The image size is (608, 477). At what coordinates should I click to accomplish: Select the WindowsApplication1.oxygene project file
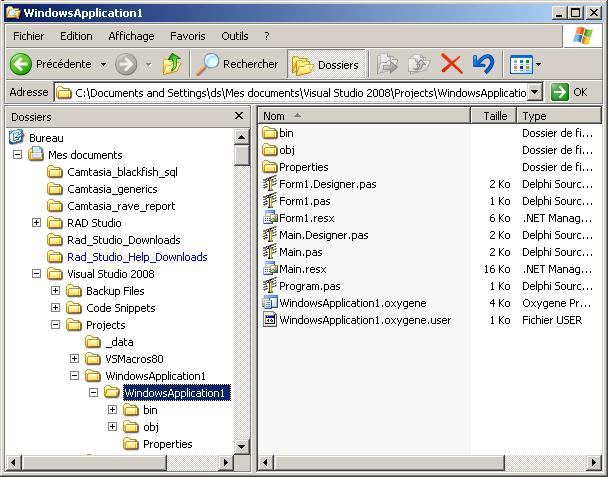[353, 303]
